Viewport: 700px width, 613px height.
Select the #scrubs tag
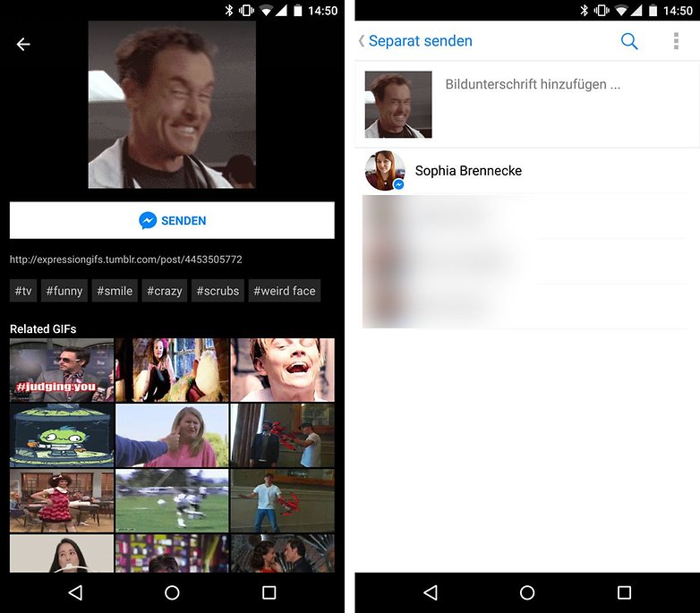[218, 291]
